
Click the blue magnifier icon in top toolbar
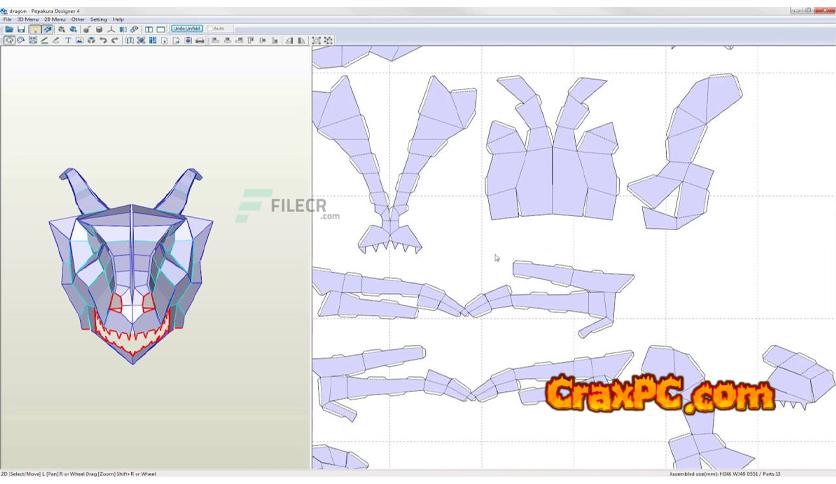pos(74,29)
